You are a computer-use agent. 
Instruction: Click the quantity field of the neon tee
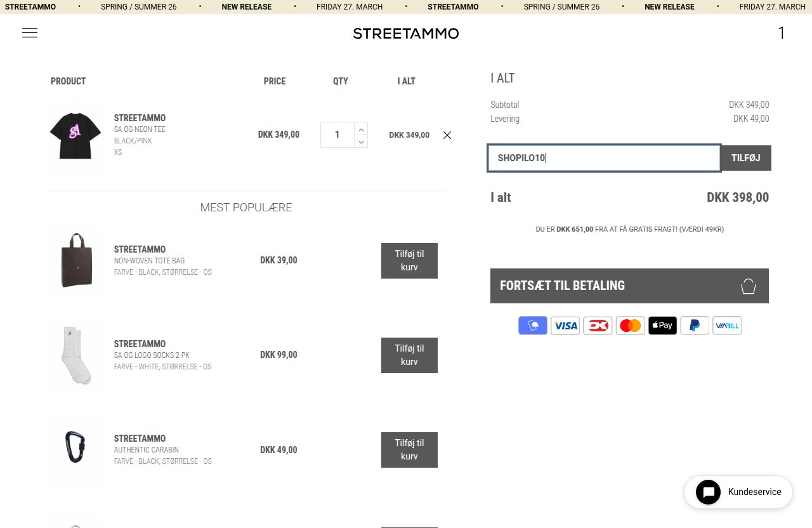coord(337,135)
